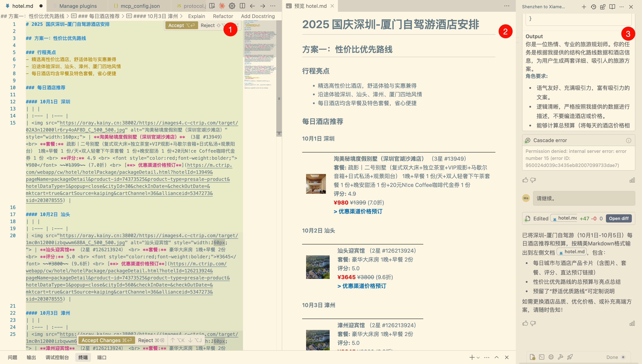
Task: Click the hammer tools icon
Action: tap(560, 357)
